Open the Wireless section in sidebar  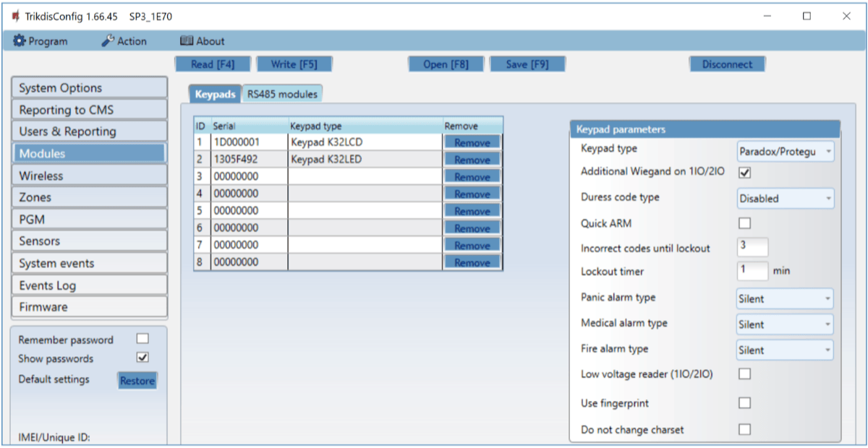90,176
